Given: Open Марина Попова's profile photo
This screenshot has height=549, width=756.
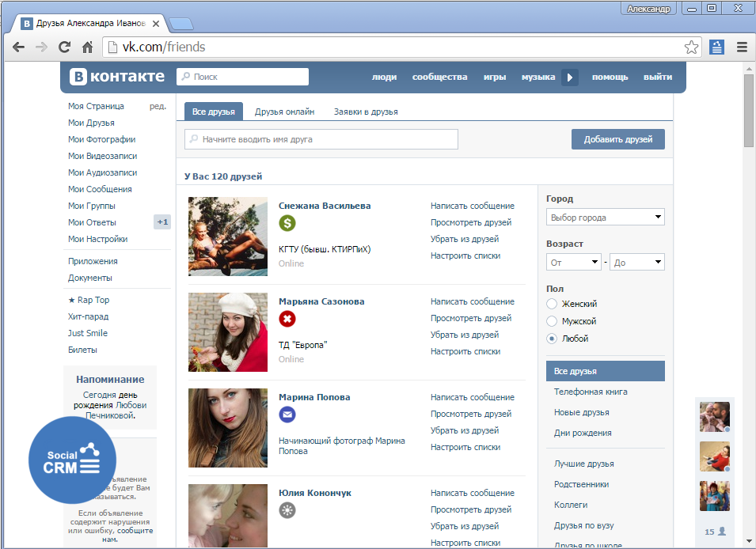Looking at the screenshot, I should pos(227,427).
